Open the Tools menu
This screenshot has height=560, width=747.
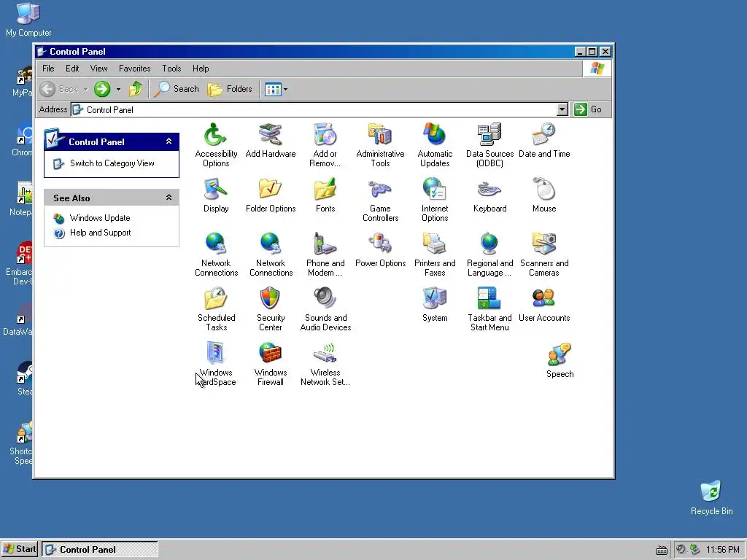[x=171, y=69]
